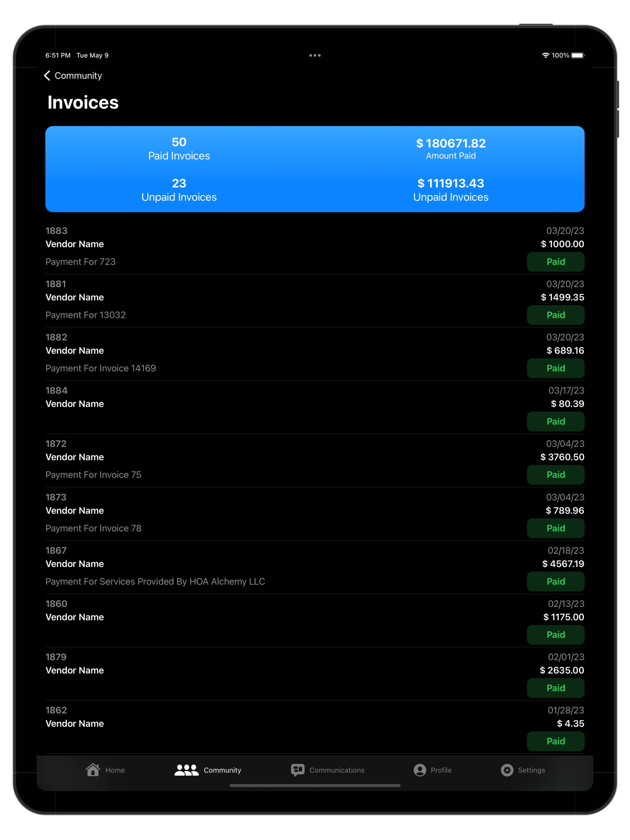Tap the $ 180671.82 Amount Paid summary
Screen dimensions: 630x840
(451, 149)
